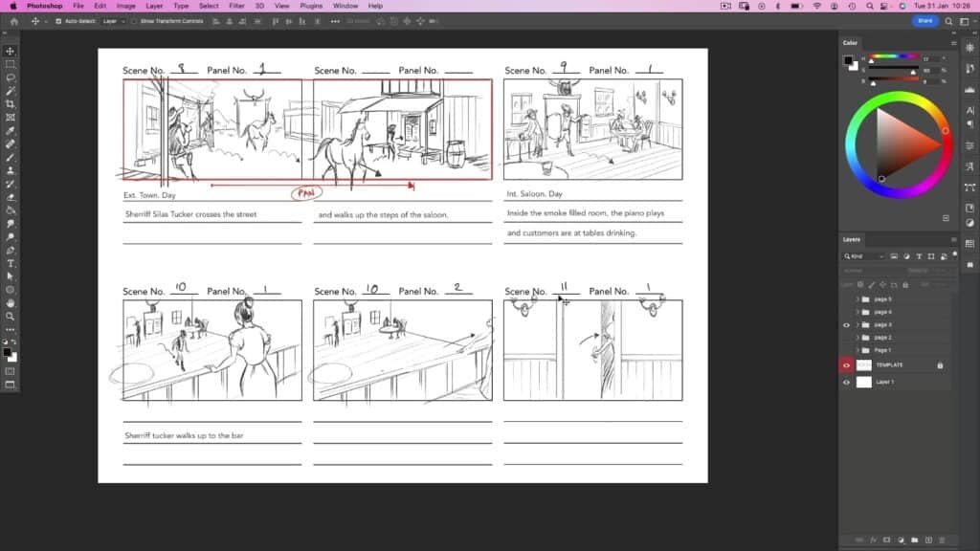
Task: Click the Share button
Action: point(925,21)
